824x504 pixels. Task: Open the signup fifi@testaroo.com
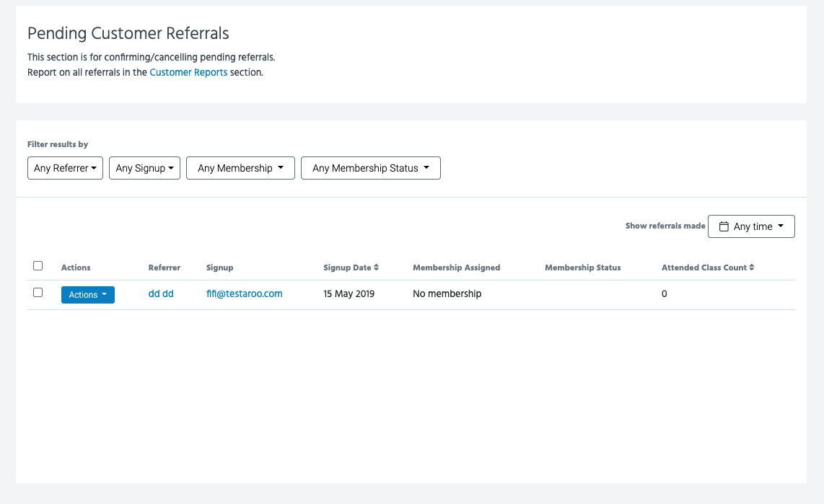coord(244,294)
